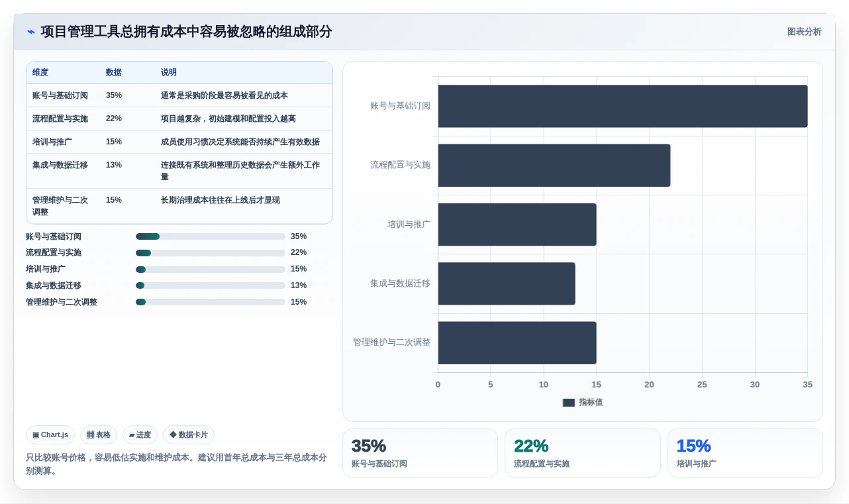Click the 流程配置与实施 progress bar
Image resolution: width=849 pixels, height=504 pixels.
[211, 253]
